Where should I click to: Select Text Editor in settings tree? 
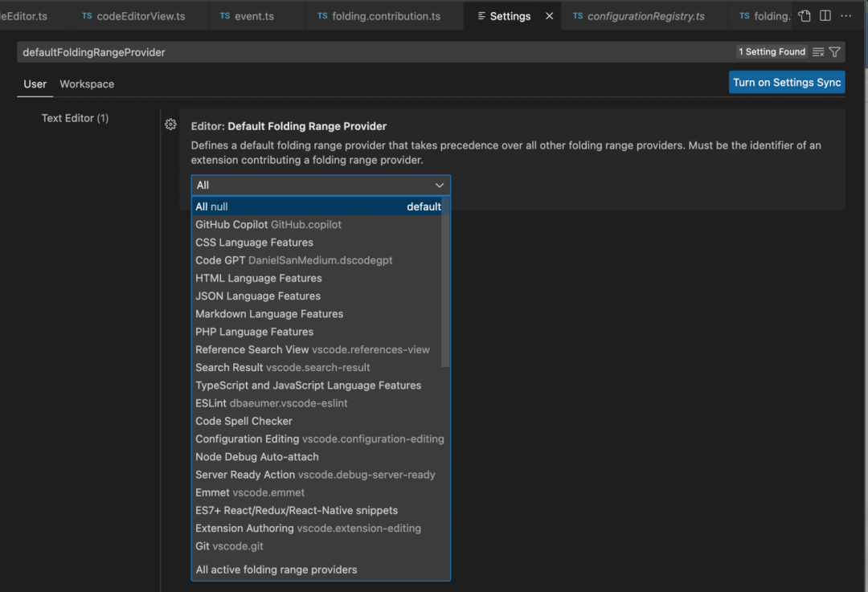pos(75,118)
